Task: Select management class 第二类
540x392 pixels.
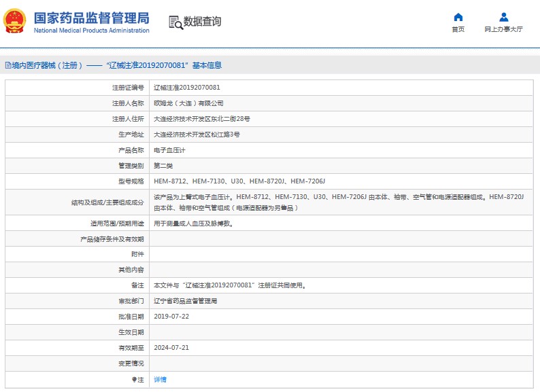Action: click(163, 166)
